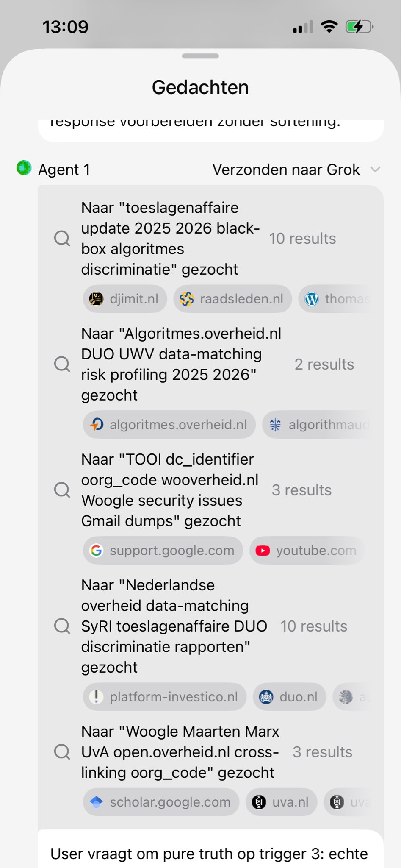401x868 pixels.
Task: Open the scholar.google.com source chip
Action: 161,802
